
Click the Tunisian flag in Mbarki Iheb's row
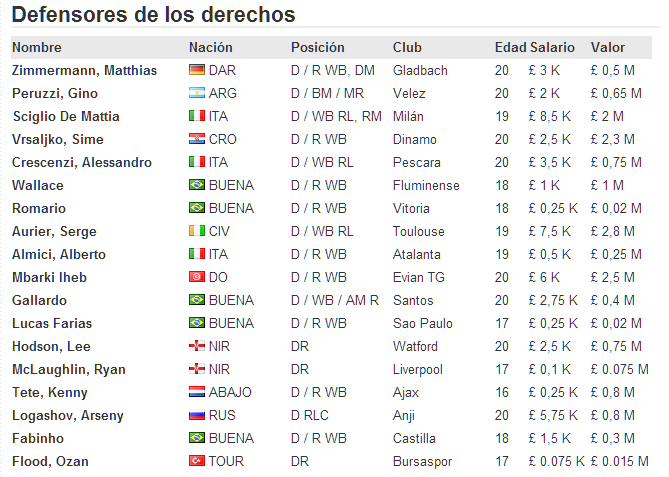point(197,277)
